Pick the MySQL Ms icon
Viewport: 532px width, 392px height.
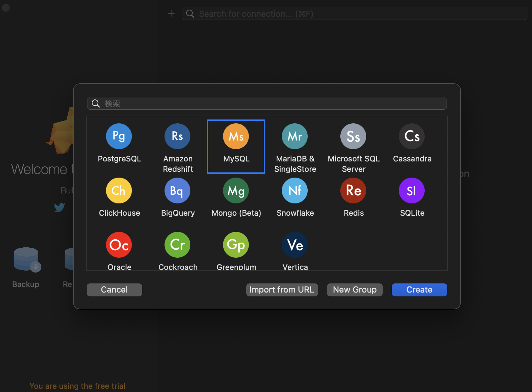[x=236, y=136]
